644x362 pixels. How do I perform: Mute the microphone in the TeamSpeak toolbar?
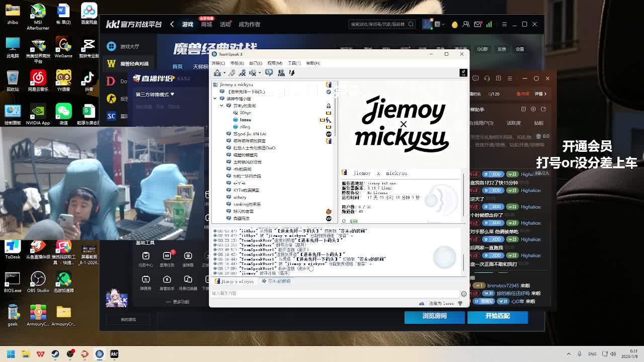252,73
